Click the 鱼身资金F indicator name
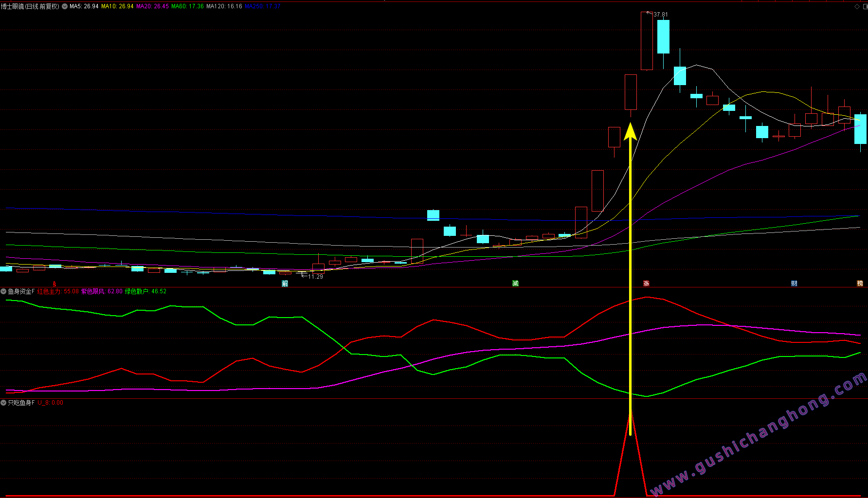868x498 pixels. pyautogui.click(x=21, y=291)
